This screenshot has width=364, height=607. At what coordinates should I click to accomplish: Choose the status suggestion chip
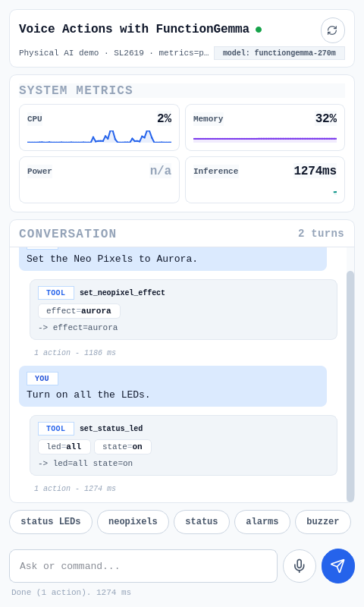202,521
